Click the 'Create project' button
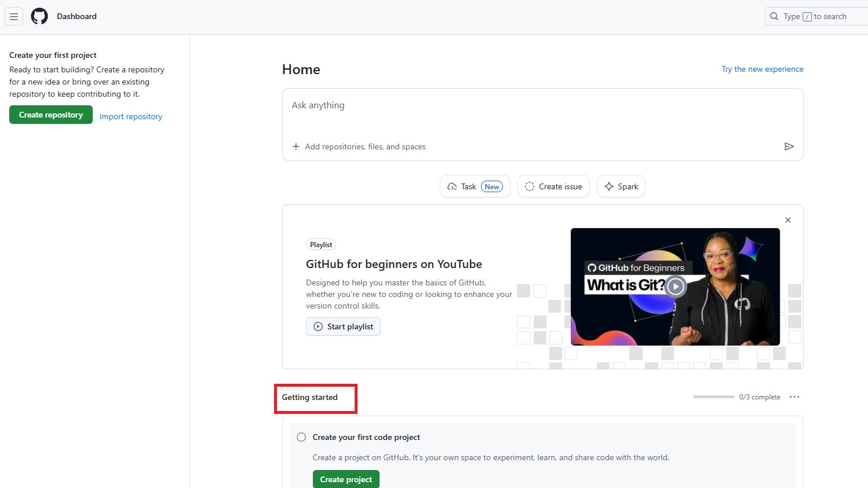Image resolution: width=868 pixels, height=488 pixels. 346,479
